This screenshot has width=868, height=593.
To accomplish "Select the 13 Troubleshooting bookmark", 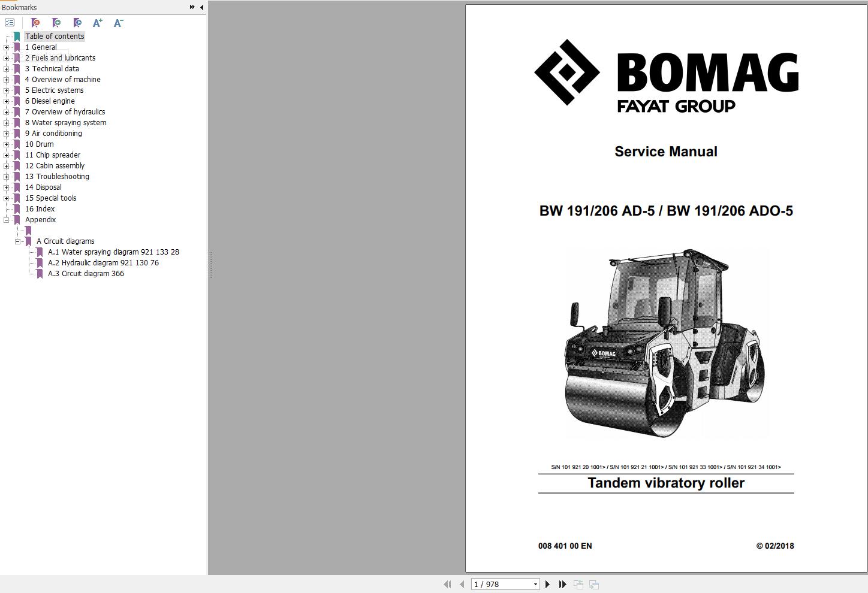I will point(57,177).
